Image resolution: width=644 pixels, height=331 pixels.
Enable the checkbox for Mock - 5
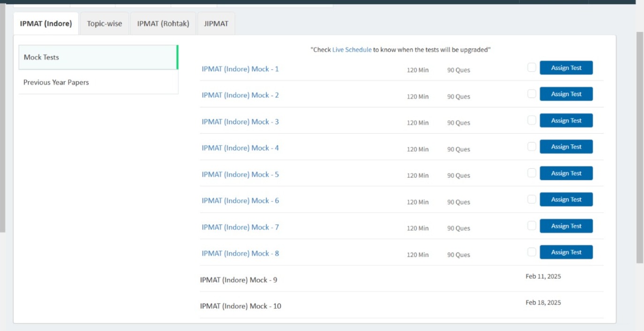[531, 173]
